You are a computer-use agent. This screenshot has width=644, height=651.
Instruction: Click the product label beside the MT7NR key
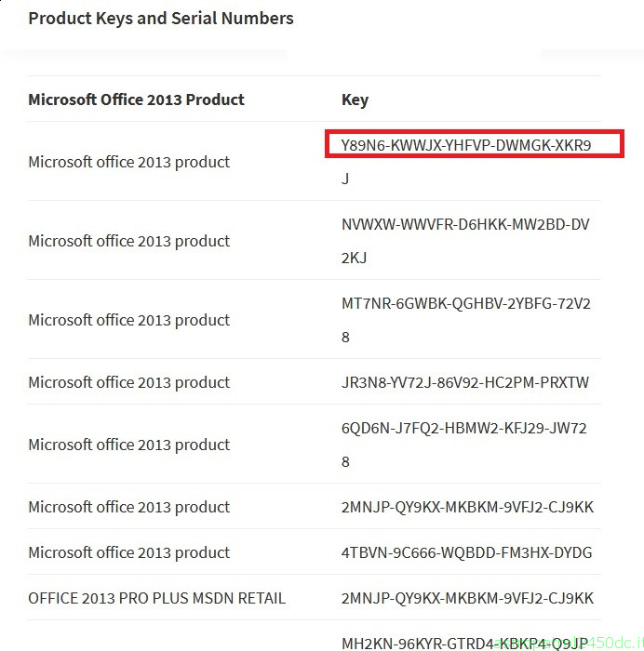coord(128,320)
